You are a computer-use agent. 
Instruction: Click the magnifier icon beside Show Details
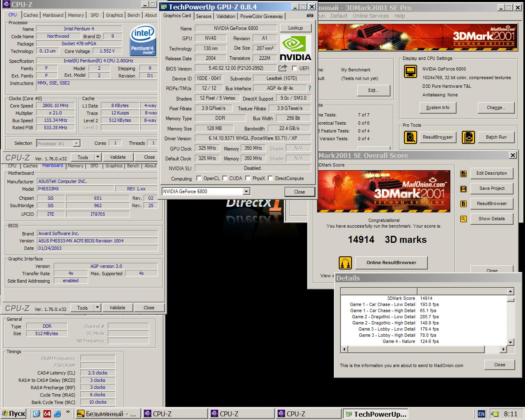tap(463, 219)
